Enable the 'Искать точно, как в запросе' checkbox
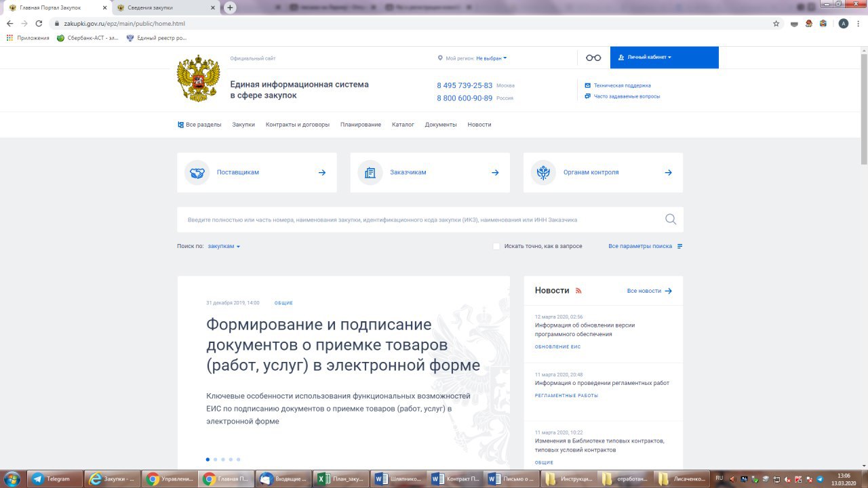Viewport: 868px width, 488px height. click(496, 246)
